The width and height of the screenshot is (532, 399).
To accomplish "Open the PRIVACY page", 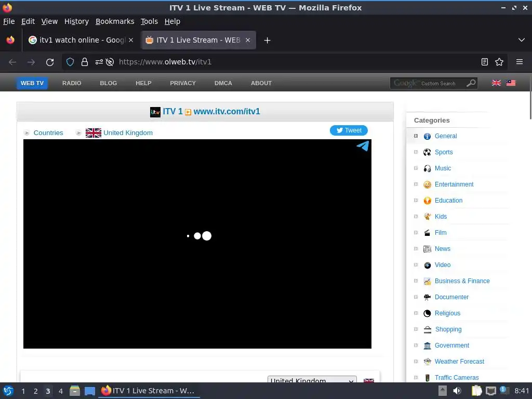I will click(182, 83).
